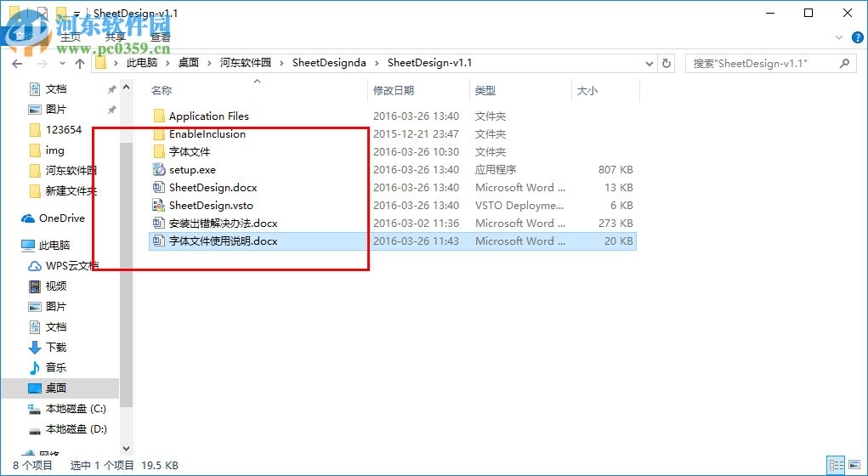
Task: Select the setup.exe installer icon
Action: 159,169
